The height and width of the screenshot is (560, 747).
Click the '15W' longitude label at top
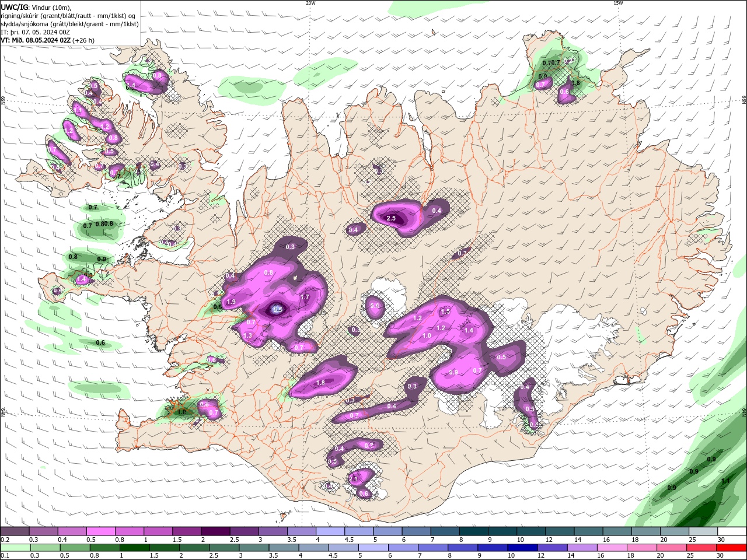618,3
